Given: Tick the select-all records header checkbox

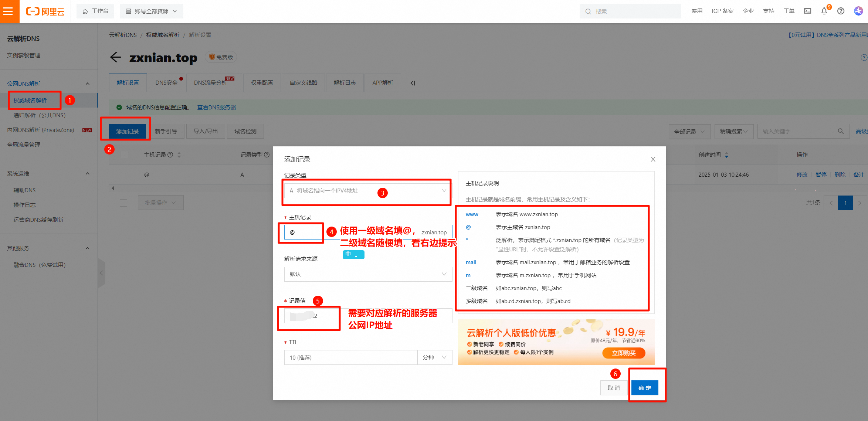Looking at the screenshot, I should (125, 155).
